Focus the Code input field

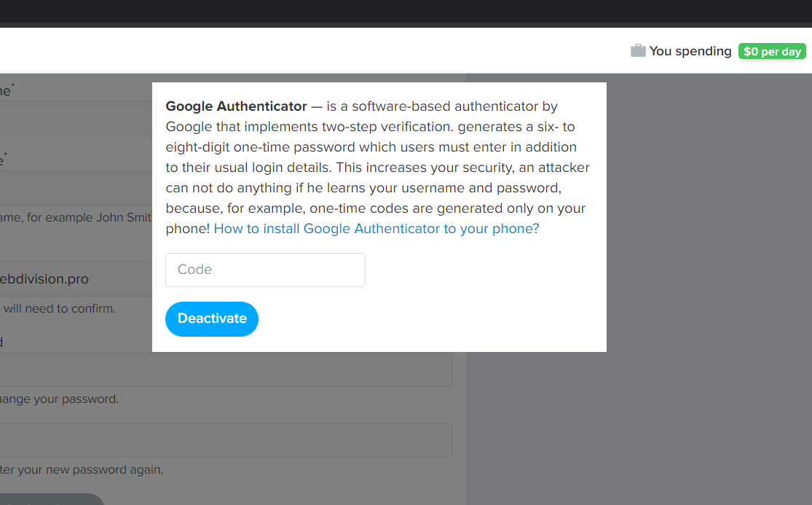point(265,270)
